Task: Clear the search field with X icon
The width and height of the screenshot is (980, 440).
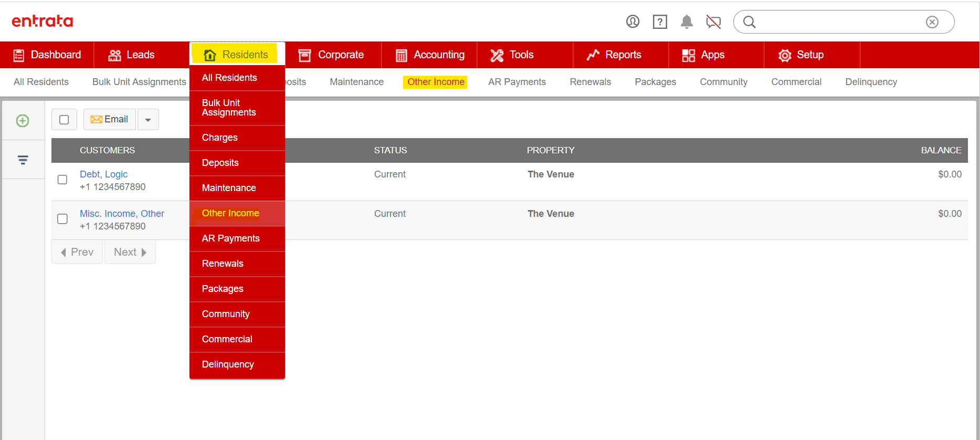Action: click(x=932, y=22)
